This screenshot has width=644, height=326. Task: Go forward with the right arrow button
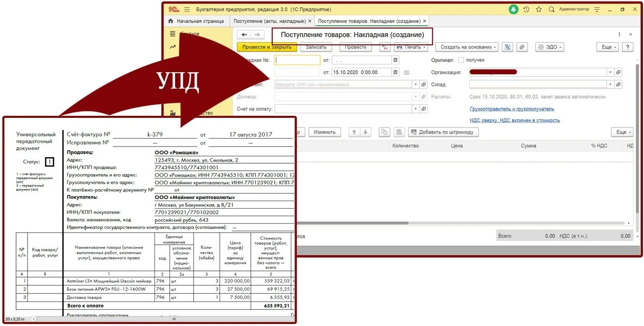(x=257, y=34)
